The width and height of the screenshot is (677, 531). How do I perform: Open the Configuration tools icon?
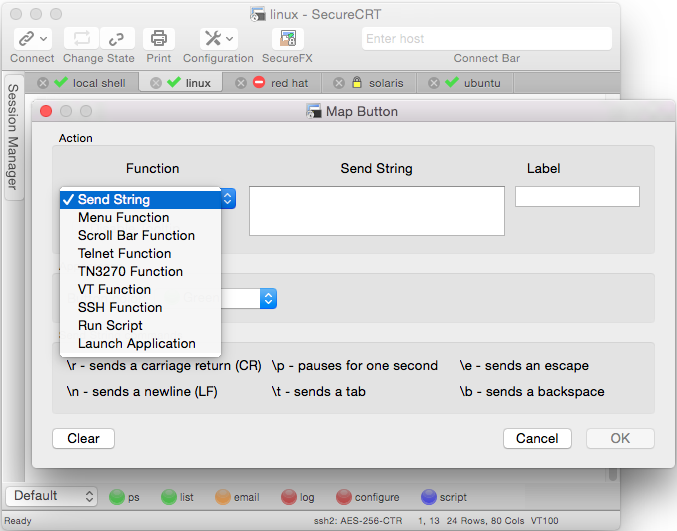coord(213,39)
